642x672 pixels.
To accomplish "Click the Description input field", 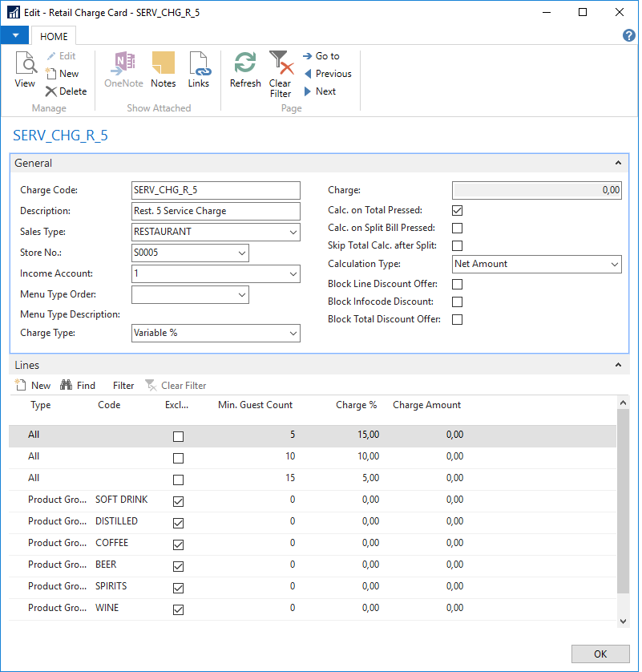I will pos(216,211).
